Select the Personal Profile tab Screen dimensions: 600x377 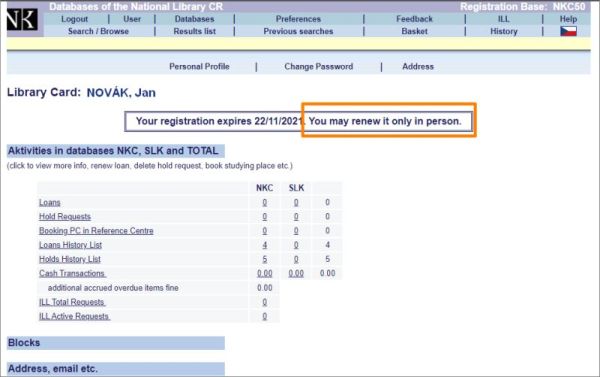click(199, 67)
